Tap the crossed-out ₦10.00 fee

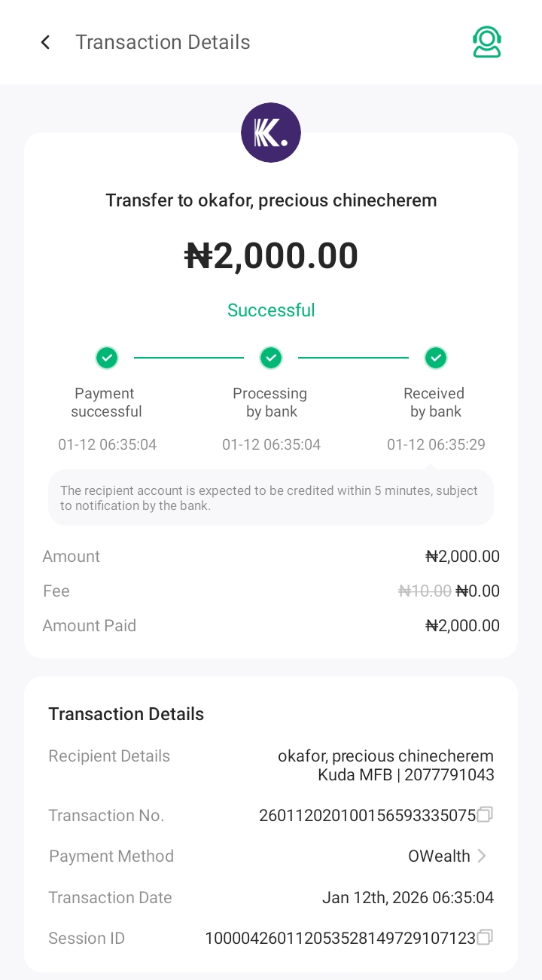(425, 591)
